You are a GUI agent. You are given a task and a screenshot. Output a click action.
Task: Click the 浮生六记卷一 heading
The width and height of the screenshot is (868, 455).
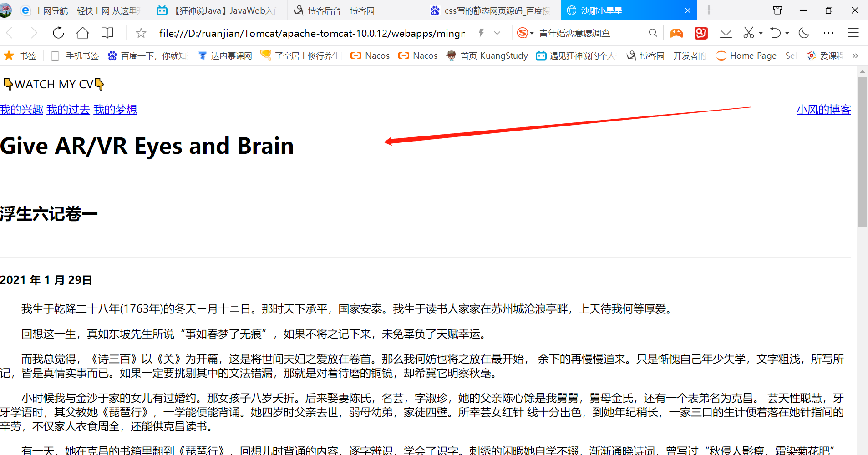(49, 214)
